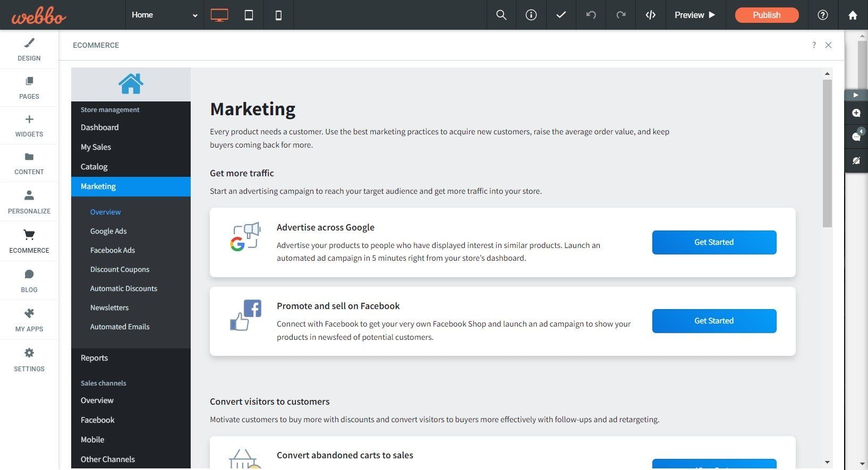Click the blue store home icon
The image size is (868, 470).
coord(131,84)
